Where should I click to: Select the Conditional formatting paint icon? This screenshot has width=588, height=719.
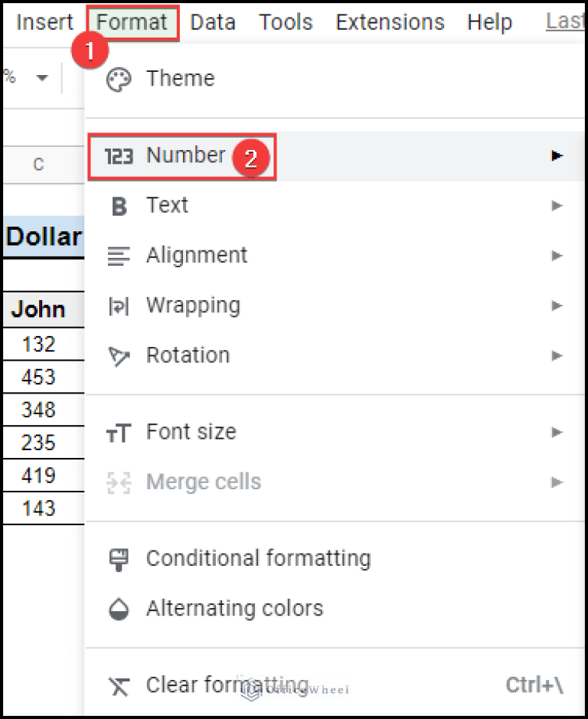[x=119, y=558]
